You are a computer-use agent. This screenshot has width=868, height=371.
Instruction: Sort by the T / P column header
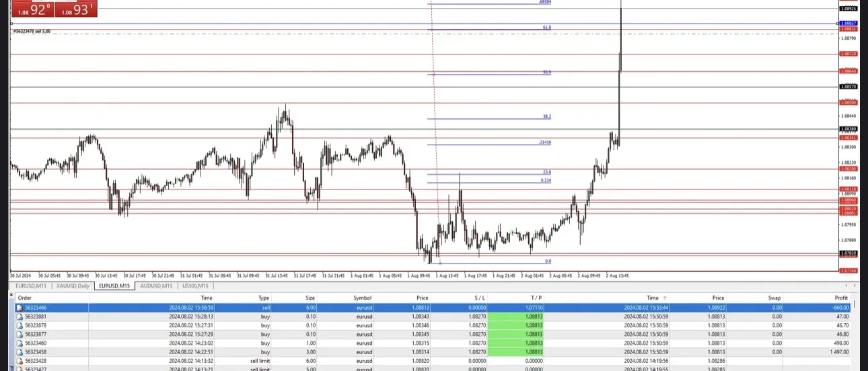536,298
